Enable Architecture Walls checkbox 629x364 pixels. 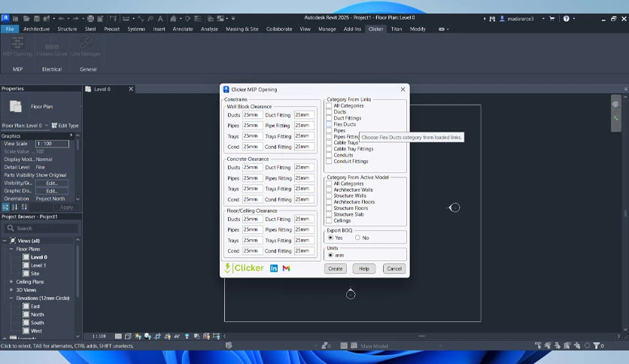pos(329,190)
